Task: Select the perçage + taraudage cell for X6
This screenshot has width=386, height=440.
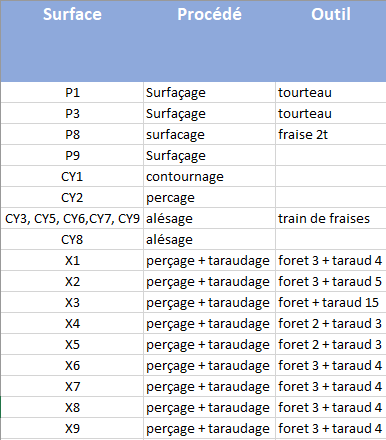Action: 209,365
